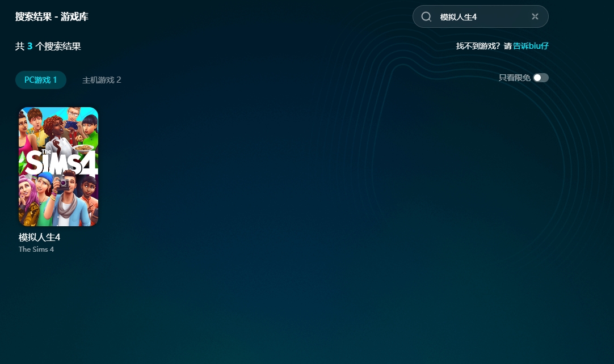This screenshot has height=364, width=614.
Task: Select the 模拟人生4 game title
Action: [x=40, y=237]
